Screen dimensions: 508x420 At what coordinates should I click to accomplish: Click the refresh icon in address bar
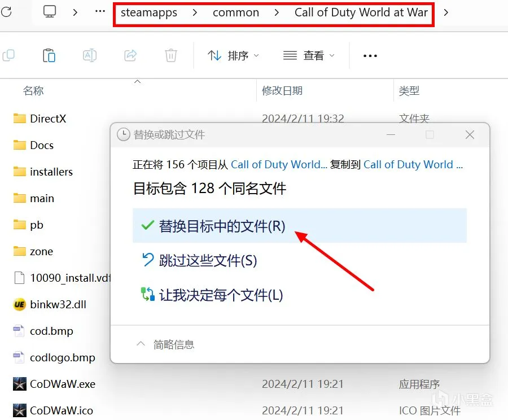click(6, 12)
